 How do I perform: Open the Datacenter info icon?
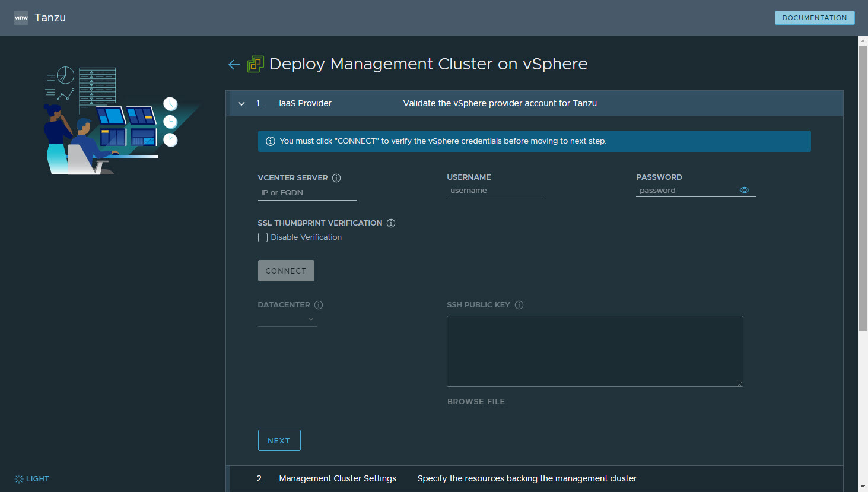[x=319, y=305]
